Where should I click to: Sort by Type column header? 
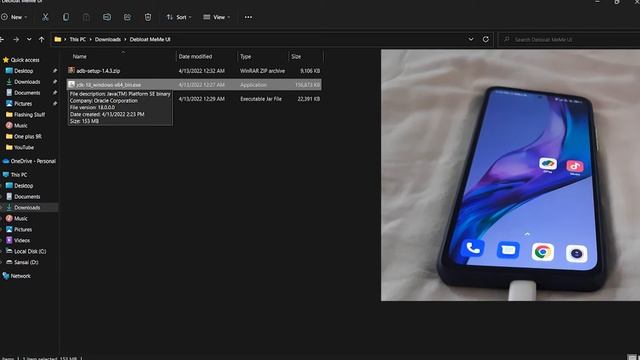click(245, 57)
